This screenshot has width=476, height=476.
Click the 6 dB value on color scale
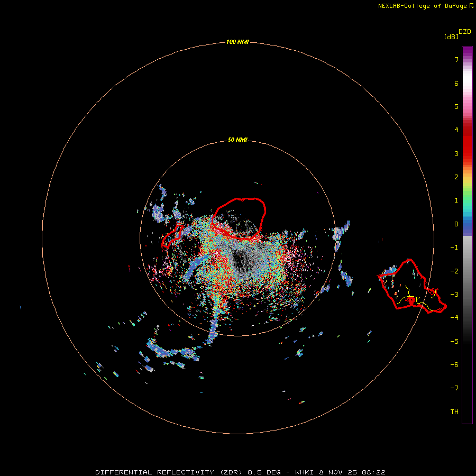coord(456,83)
